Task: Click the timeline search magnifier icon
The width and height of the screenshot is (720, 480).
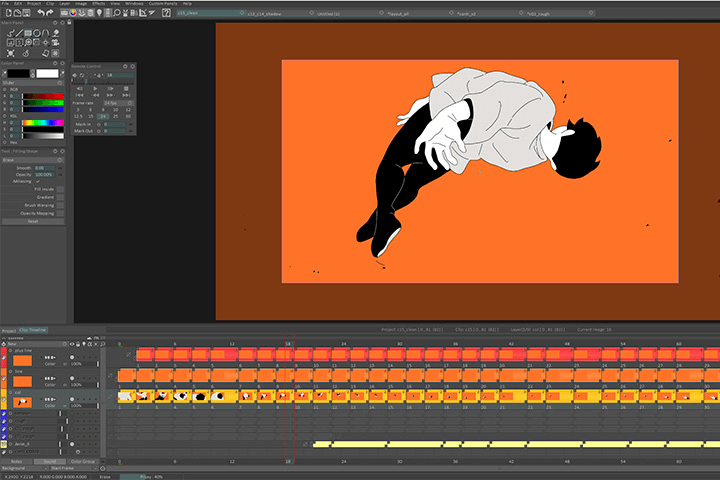Action: [103, 344]
